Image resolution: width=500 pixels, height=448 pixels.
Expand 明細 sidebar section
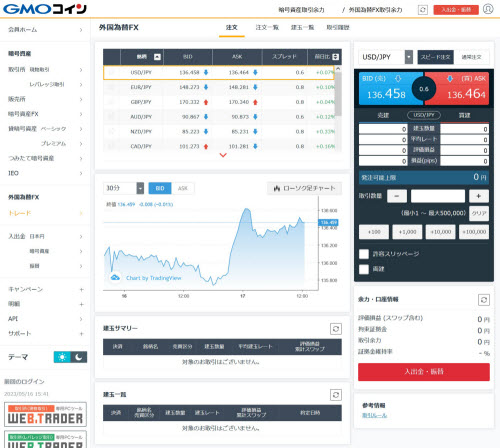click(45, 304)
